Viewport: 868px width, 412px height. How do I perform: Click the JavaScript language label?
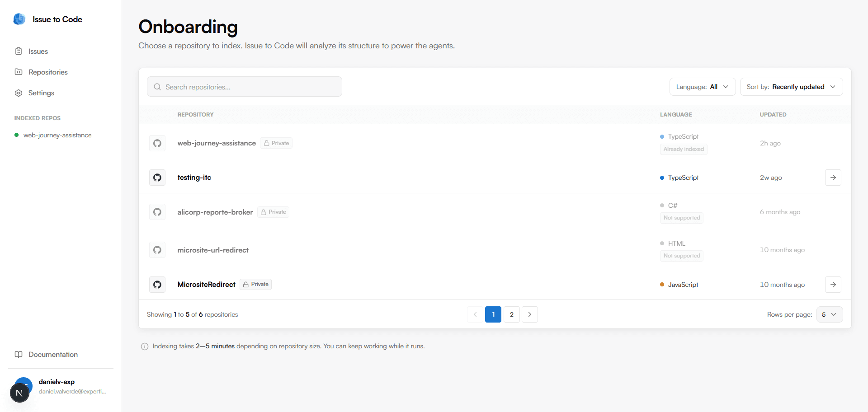pyautogui.click(x=683, y=285)
